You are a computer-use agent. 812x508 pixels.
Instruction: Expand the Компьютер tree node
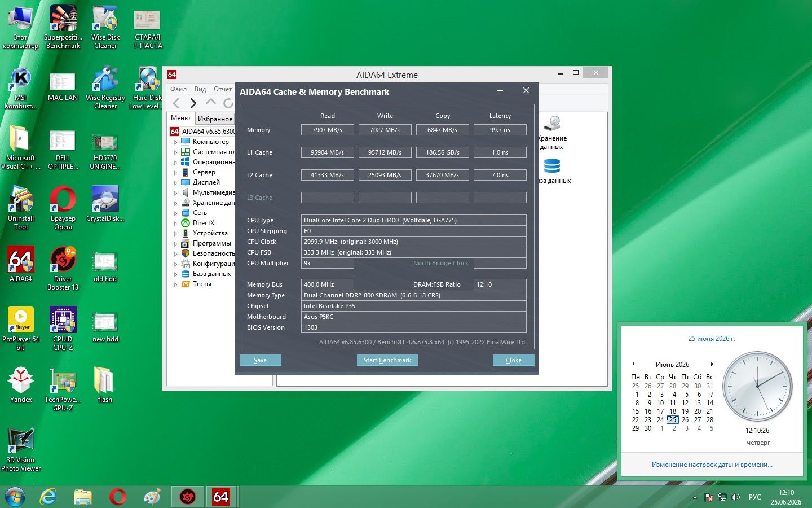tap(175, 142)
